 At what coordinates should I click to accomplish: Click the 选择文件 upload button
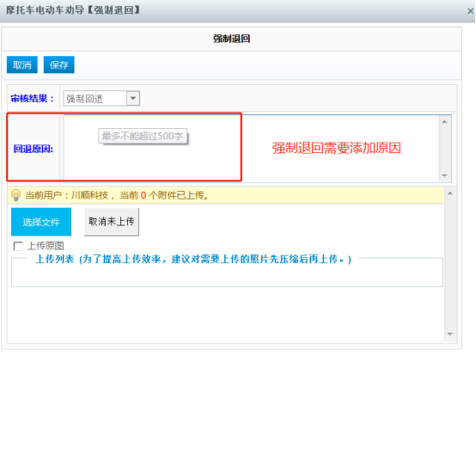pos(41,222)
